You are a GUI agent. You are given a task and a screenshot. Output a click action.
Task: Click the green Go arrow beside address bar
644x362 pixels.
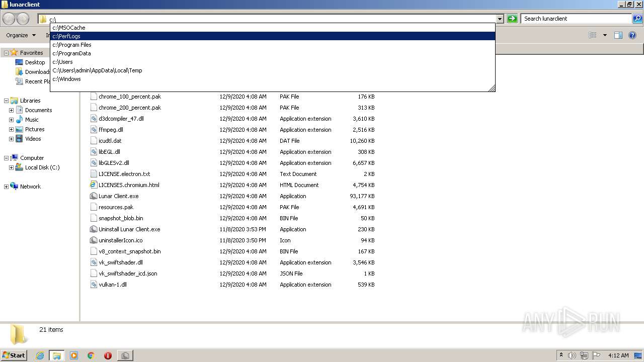[512, 19]
